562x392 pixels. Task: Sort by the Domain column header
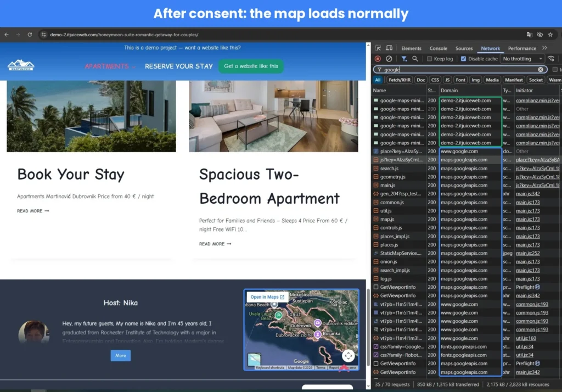point(469,91)
